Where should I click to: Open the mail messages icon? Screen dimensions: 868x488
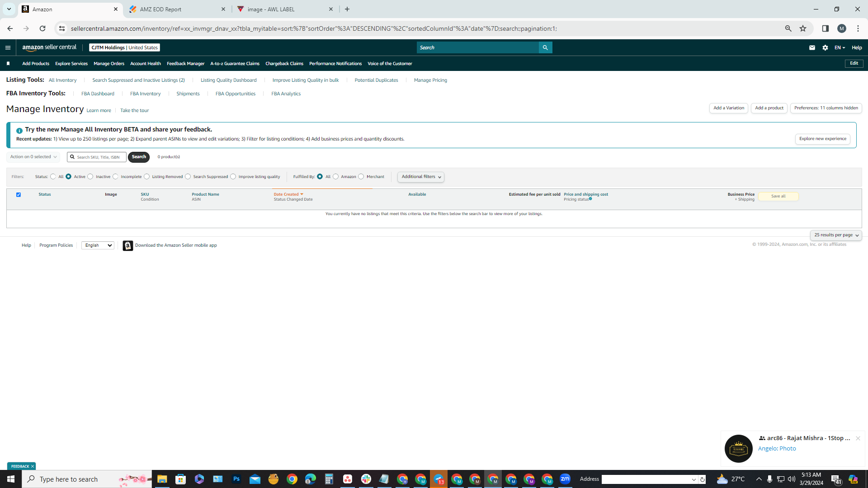coord(812,47)
